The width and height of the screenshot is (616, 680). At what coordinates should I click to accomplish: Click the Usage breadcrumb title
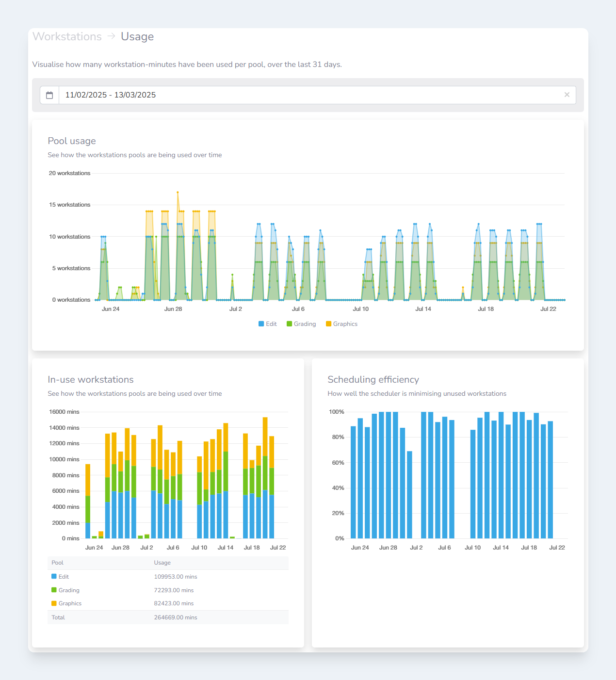click(137, 37)
